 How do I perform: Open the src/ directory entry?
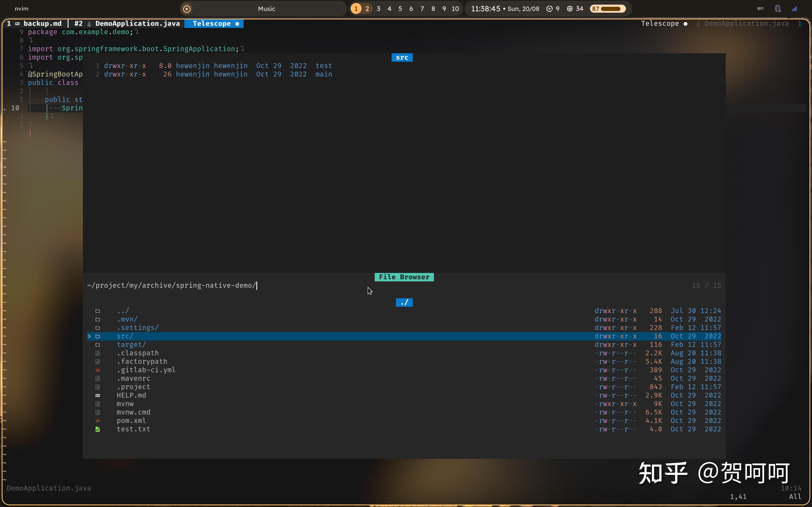point(125,336)
